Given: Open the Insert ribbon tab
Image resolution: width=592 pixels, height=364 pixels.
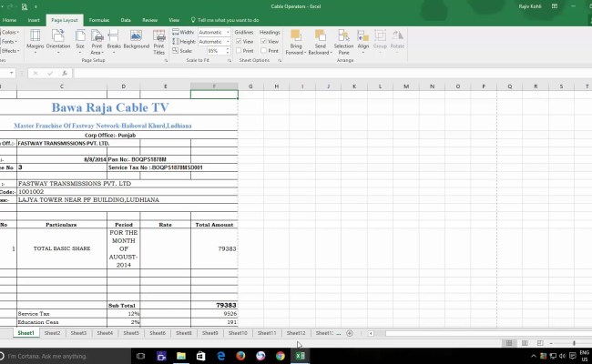Looking at the screenshot, I should (x=34, y=20).
